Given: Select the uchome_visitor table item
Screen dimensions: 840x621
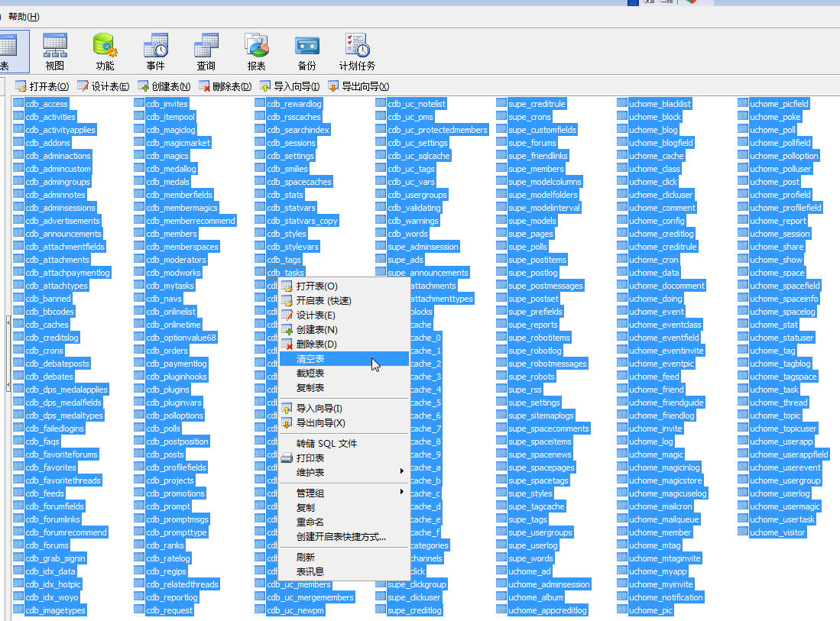Looking at the screenshot, I should point(777,532).
